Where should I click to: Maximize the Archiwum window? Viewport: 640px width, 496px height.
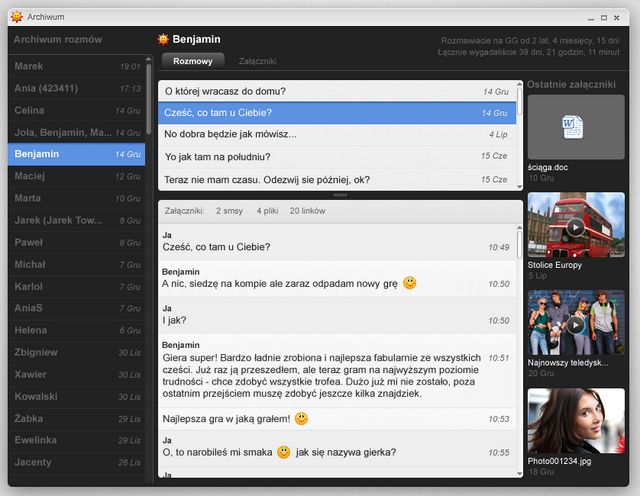pos(604,18)
